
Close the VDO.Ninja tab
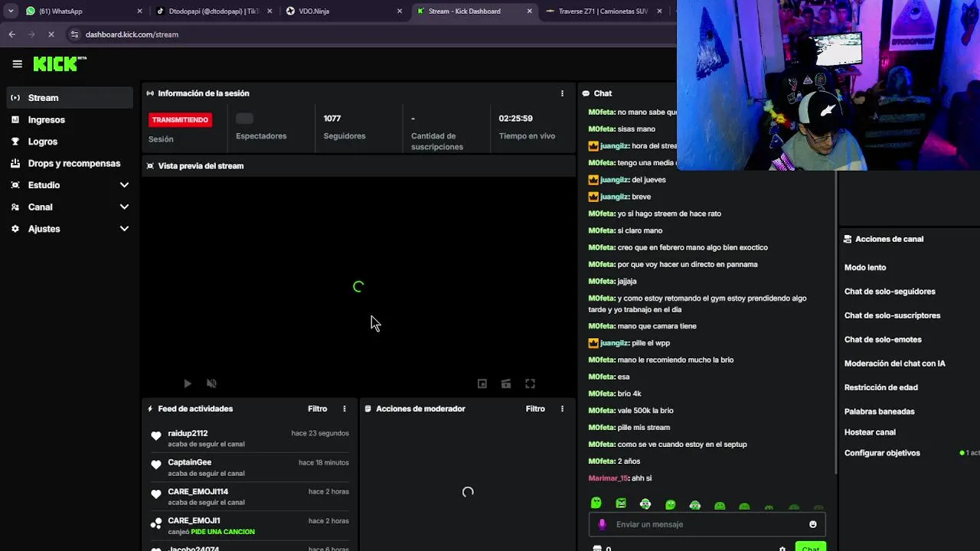coord(400,11)
